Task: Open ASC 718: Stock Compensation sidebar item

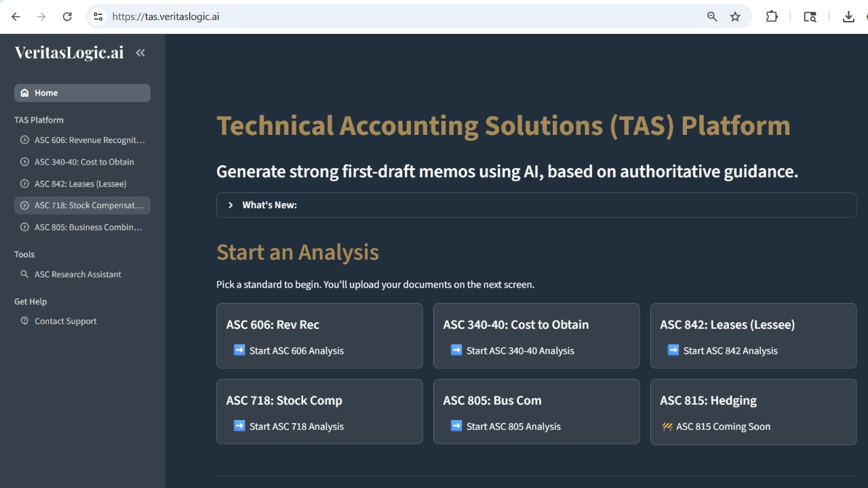Action: (82, 205)
